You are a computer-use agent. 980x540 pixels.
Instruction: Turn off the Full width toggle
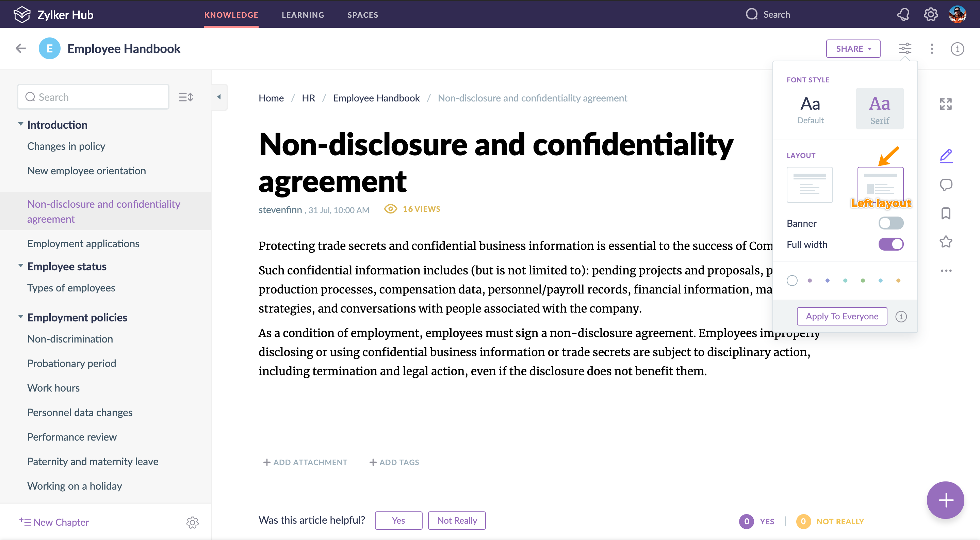[x=891, y=244]
